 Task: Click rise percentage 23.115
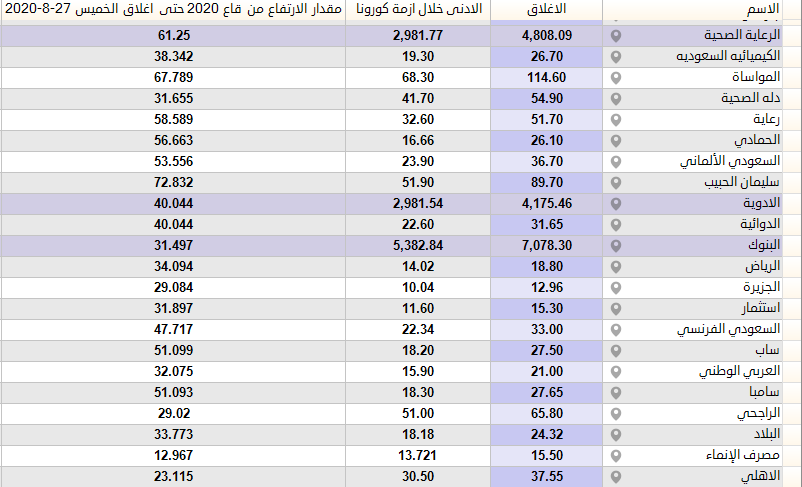(x=173, y=476)
